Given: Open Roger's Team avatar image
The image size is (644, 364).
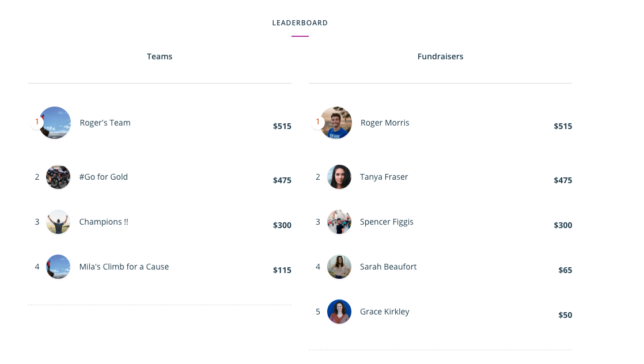Looking at the screenshot, I should [55, 123].
